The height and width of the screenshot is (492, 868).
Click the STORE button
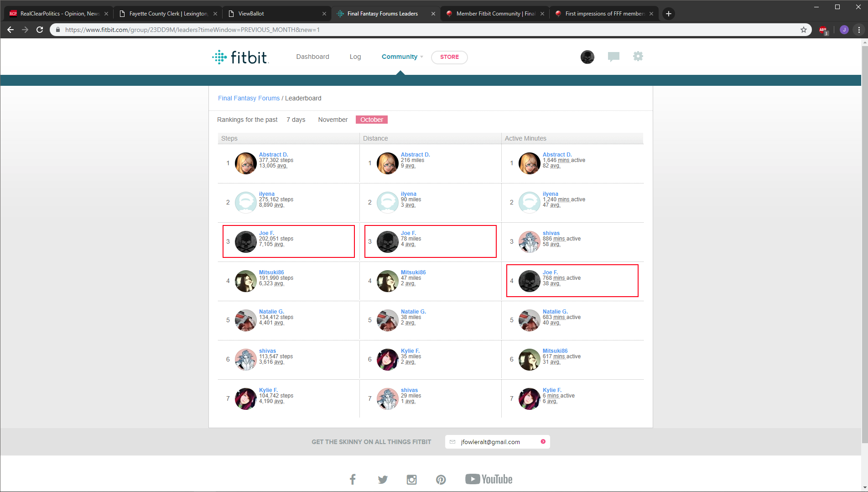click(x=449, y=57)
